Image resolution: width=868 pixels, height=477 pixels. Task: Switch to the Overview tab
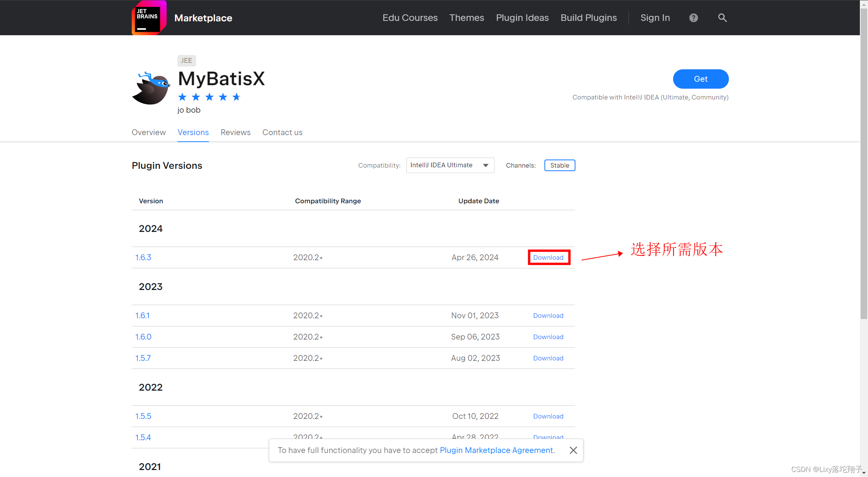[149, 132]
